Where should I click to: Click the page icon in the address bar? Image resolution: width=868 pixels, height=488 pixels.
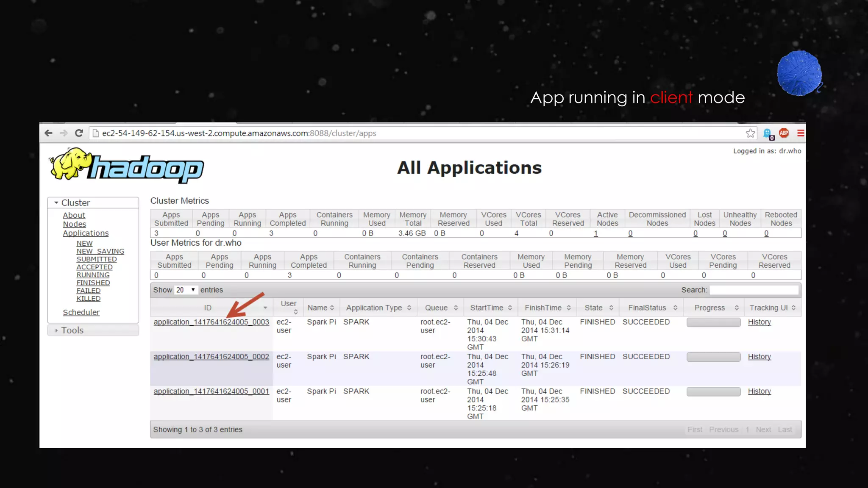[x=96, y=133]
